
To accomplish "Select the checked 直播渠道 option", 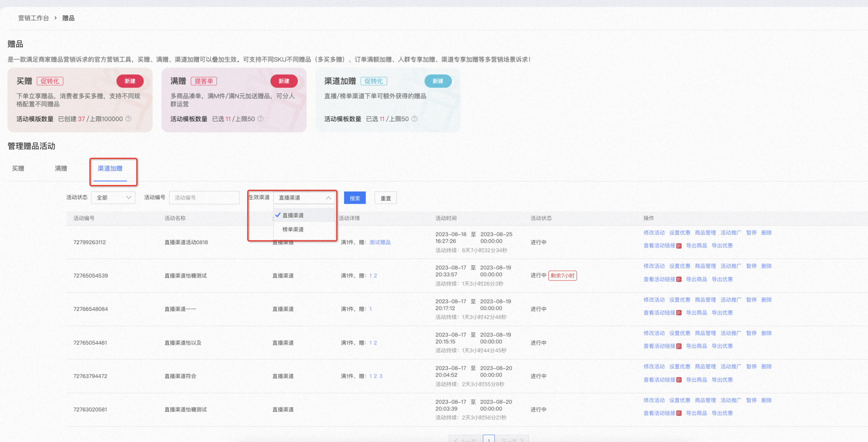I will pyautogui.click(x=304, y=215).
